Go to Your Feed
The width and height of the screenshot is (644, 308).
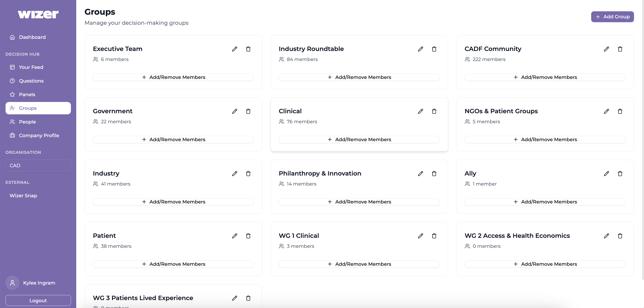pos(31,67)
